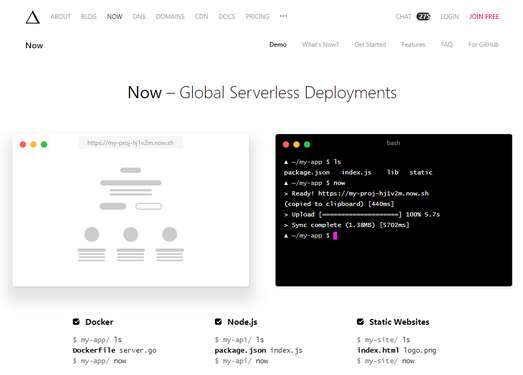Toggle the Node.js checkbox
The image size is (523, 375).
pyautogui.click(x=218, y=322)
